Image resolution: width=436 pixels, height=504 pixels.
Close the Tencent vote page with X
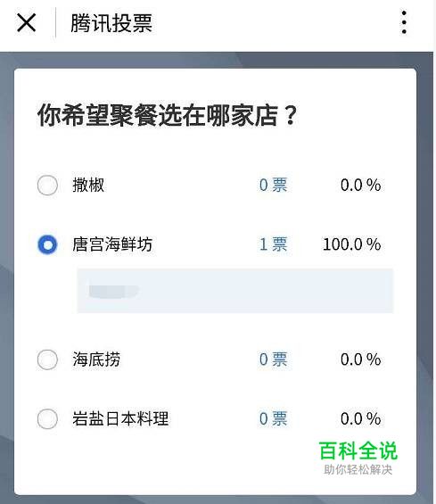tap(27, 23)
